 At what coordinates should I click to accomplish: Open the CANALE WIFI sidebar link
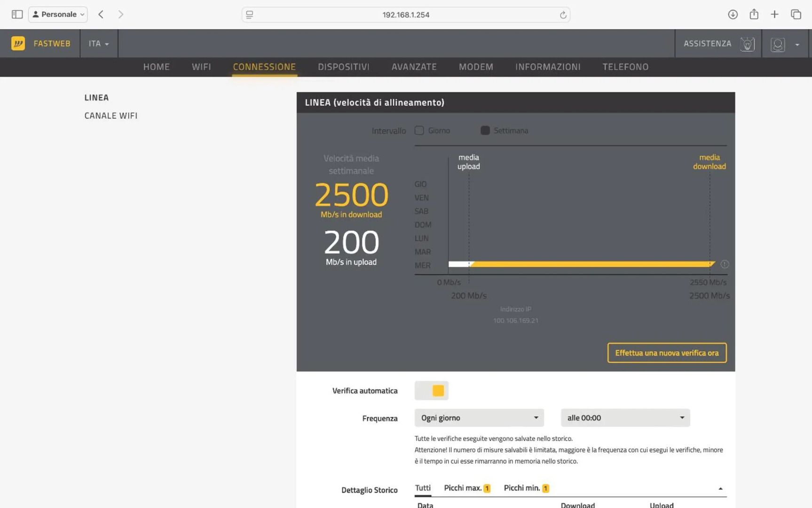click(x=111, y=116)
